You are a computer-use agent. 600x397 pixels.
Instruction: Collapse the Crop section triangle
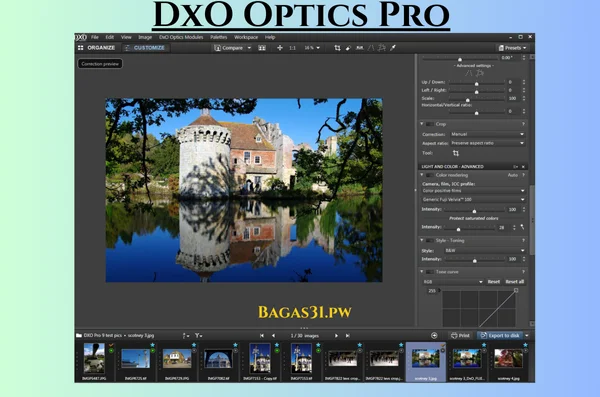(422, 124)
